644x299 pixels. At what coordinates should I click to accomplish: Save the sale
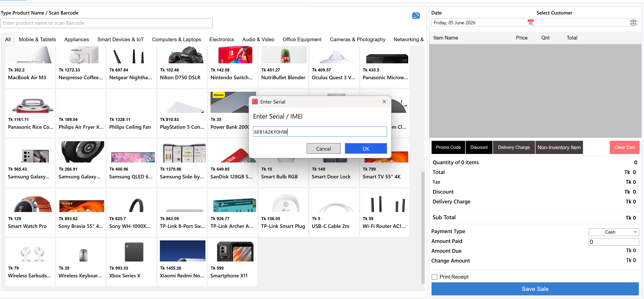(x=535, y=289)
